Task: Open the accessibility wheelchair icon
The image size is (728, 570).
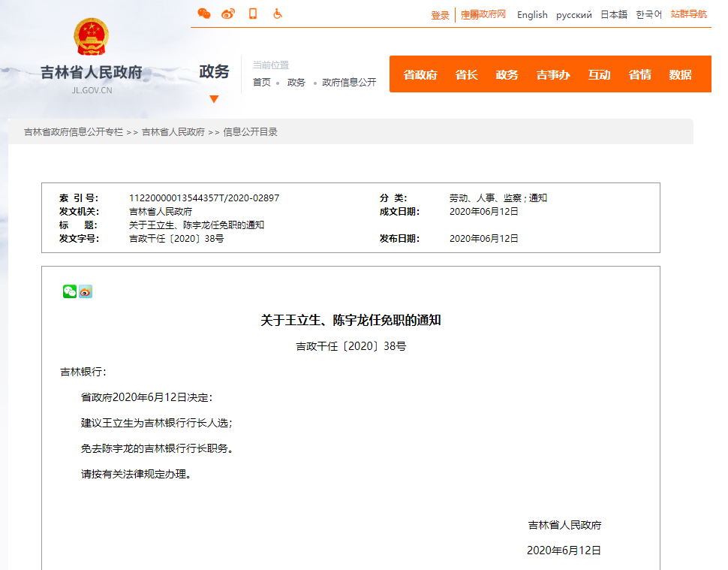Action: (278, 14)
